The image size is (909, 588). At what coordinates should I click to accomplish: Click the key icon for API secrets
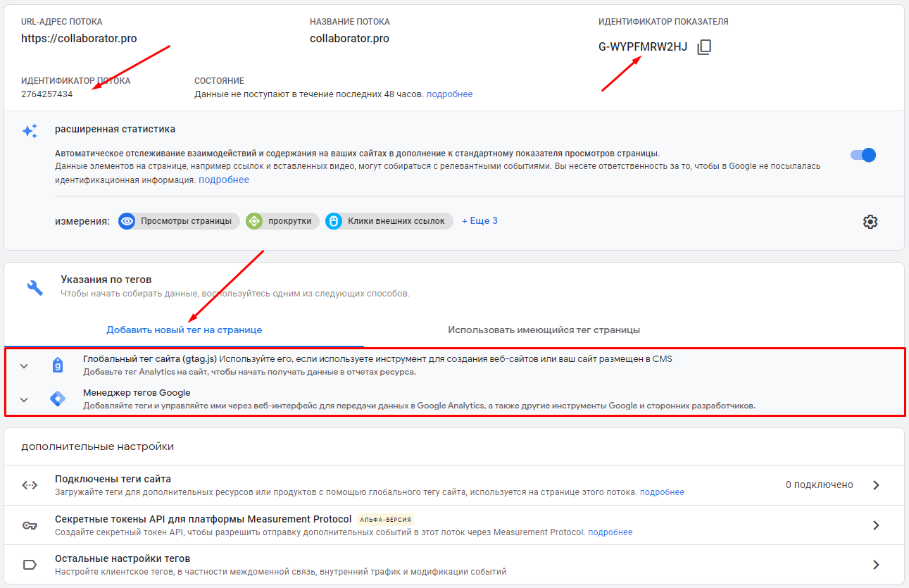(30, 525)
